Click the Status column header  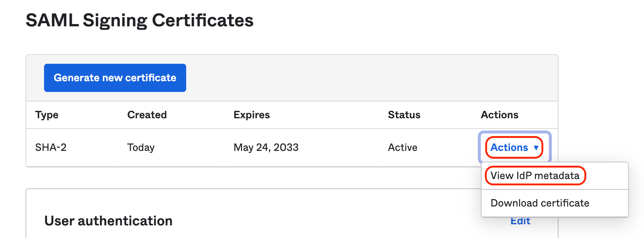pyautogui.click(x=404, y=115)
